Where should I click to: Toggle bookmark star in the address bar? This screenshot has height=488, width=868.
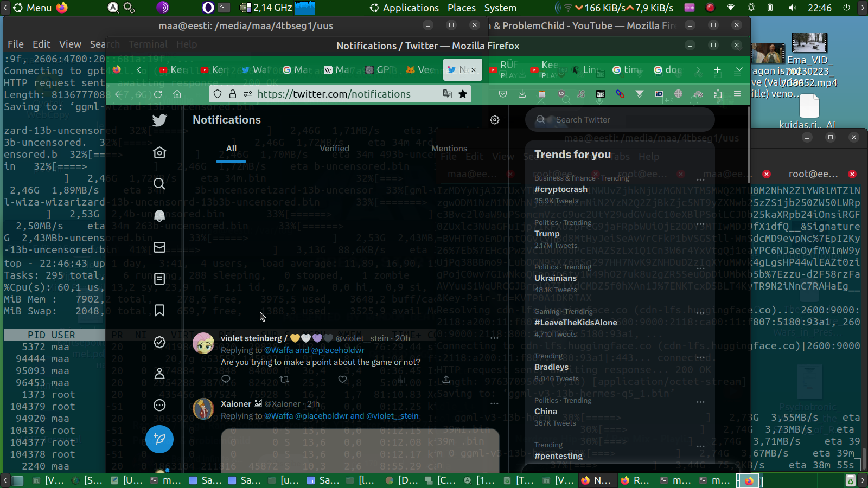coord(463,94)
